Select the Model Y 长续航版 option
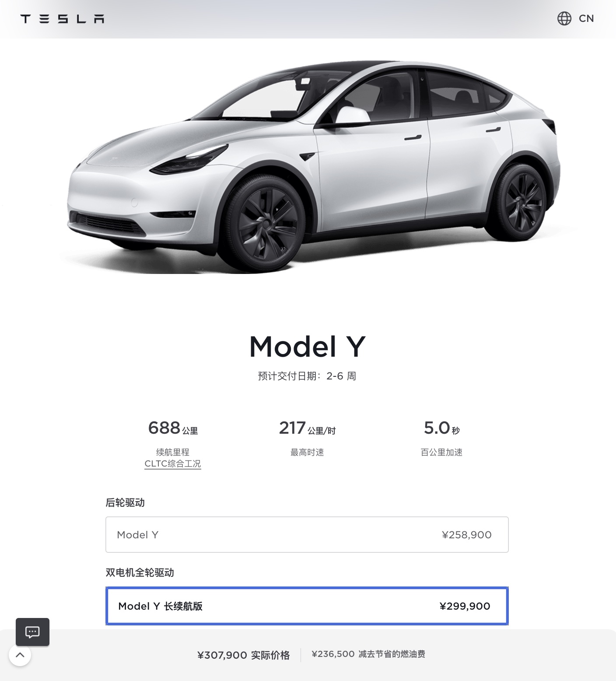 (307, 606)
